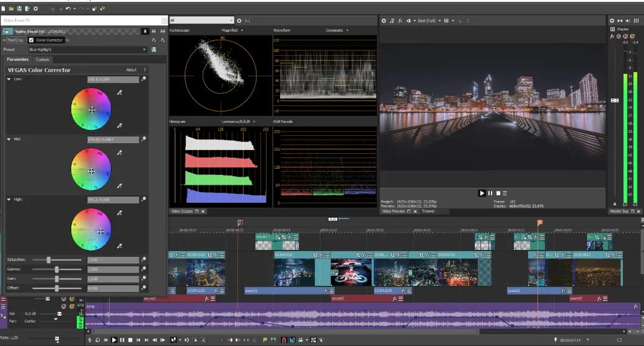Pick the Low color wheel upper eyedropper

(x=120, y=92)
